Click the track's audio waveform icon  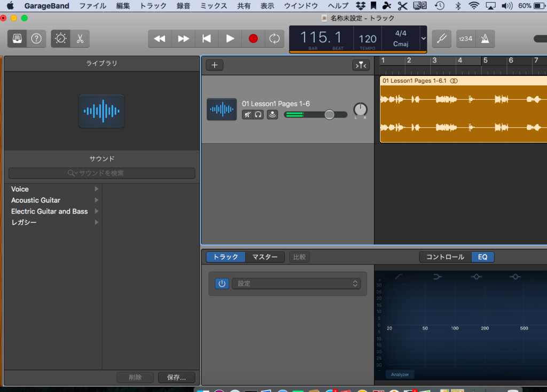pos(222,109)
